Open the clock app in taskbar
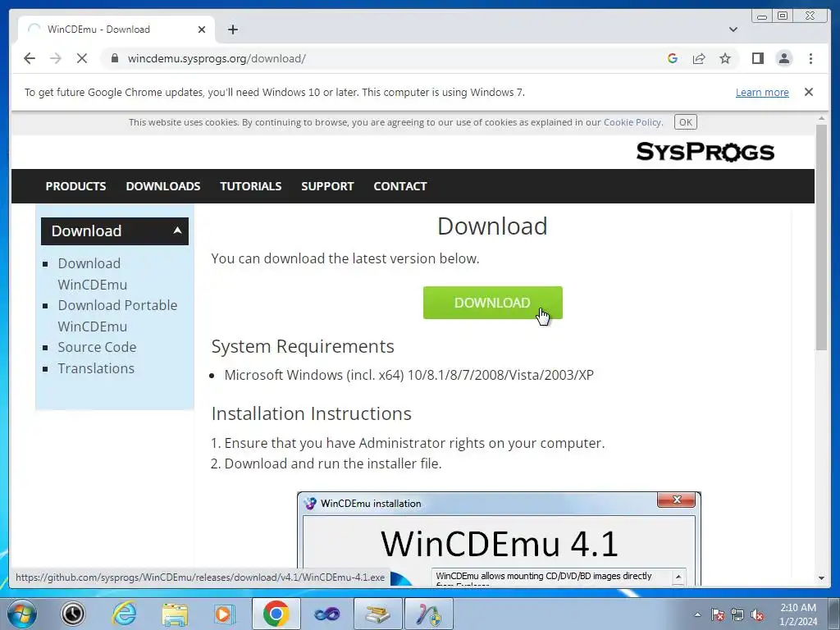This screenshot has width=840, height=630. [x=73, y=614]
